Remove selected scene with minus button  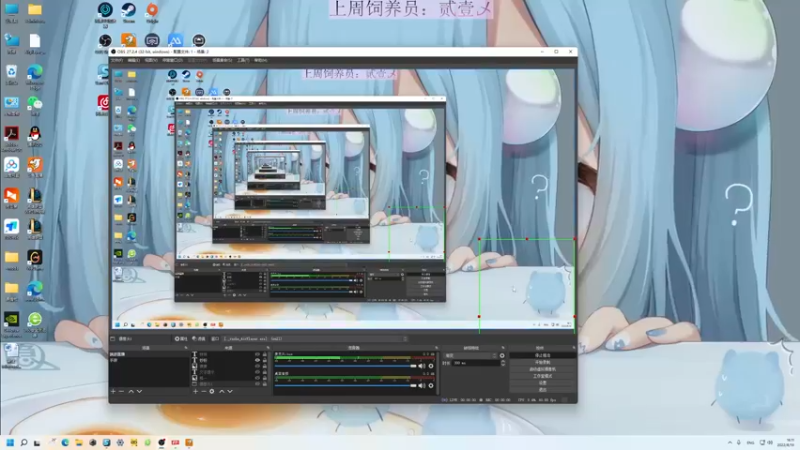click(121, 391)
